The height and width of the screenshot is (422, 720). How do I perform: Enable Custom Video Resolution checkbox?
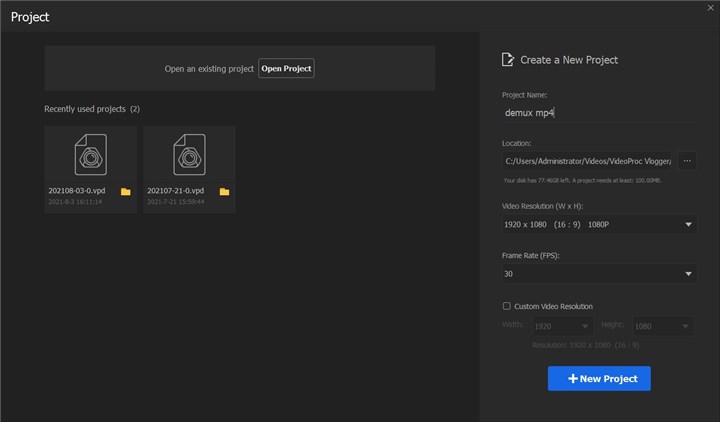pos(507,306)
